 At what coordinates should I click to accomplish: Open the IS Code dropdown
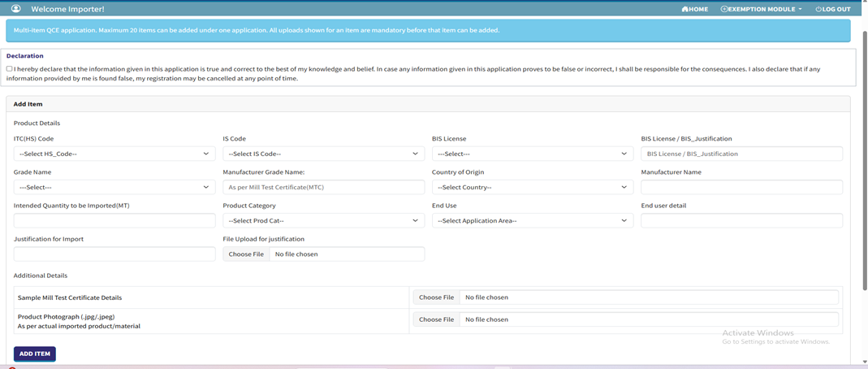tap(324, 154)
